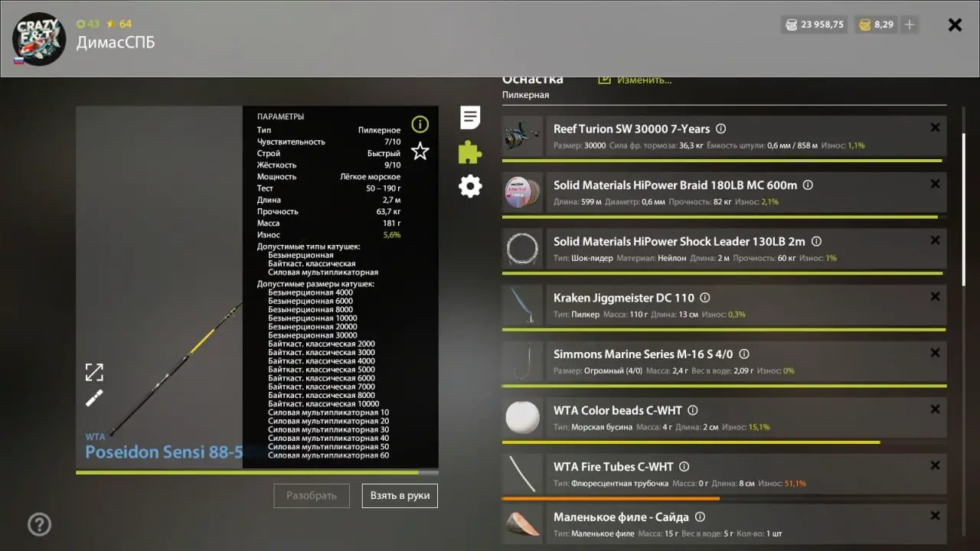980x551 pixels.
Task: Open the puzzle-piece rig components tab
Action: coord(470,152)
